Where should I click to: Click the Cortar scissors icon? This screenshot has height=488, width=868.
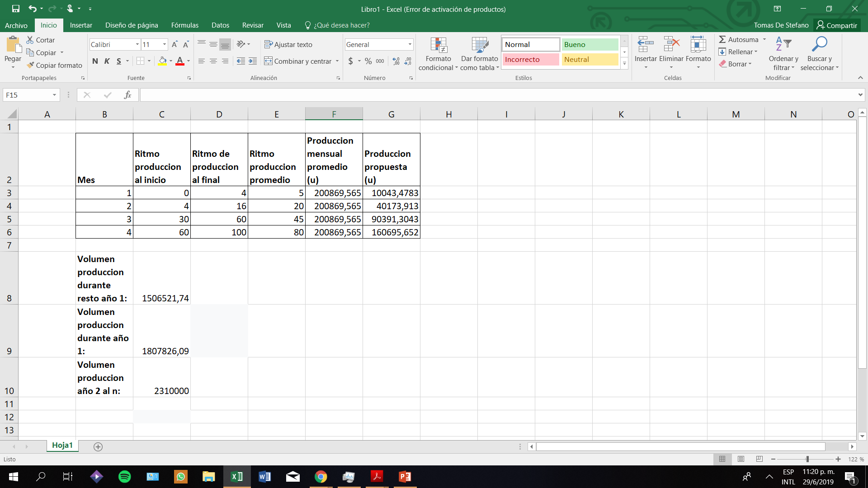(x=30, y=40)
